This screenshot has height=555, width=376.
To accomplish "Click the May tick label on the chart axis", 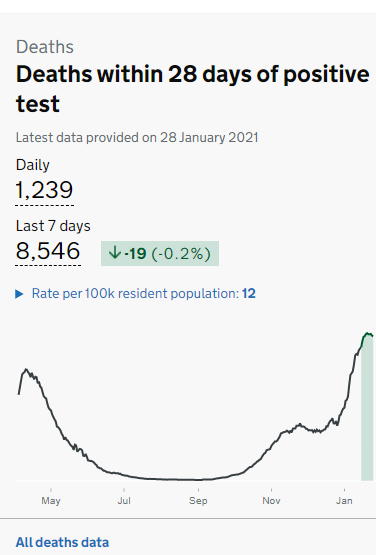I will [51, 500].
